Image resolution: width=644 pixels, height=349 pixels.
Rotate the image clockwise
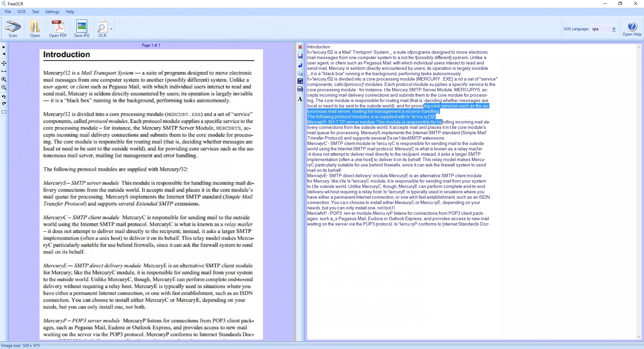click(x=4, y=104)
